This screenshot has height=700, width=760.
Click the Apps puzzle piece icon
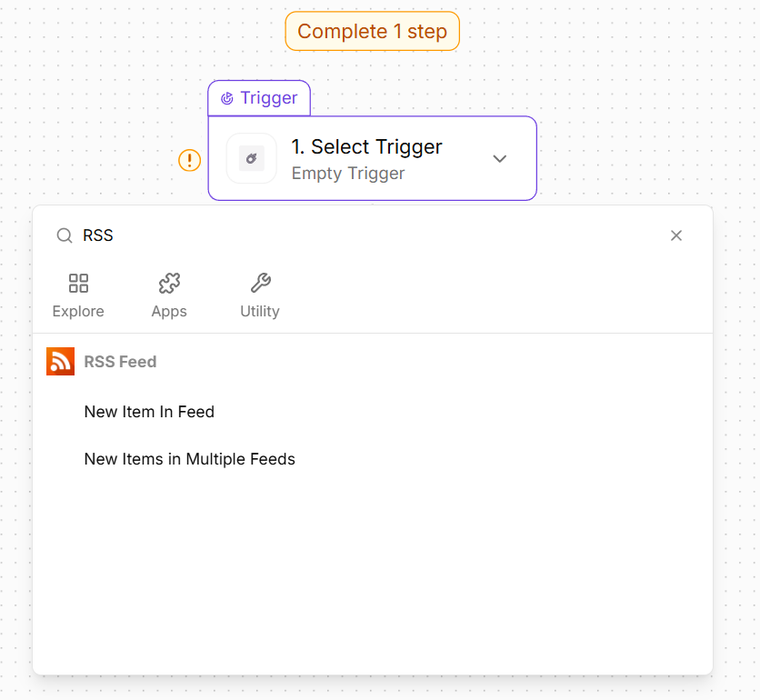click(x=169, y=284)
